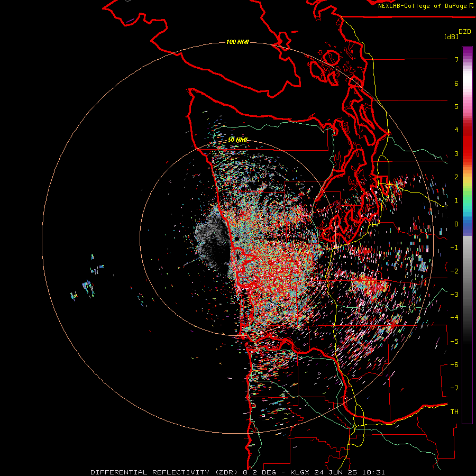Screen dimensions: 476x476
Task: Click the 10:31 time stamp in caption
Action: (x=373, y=472)
